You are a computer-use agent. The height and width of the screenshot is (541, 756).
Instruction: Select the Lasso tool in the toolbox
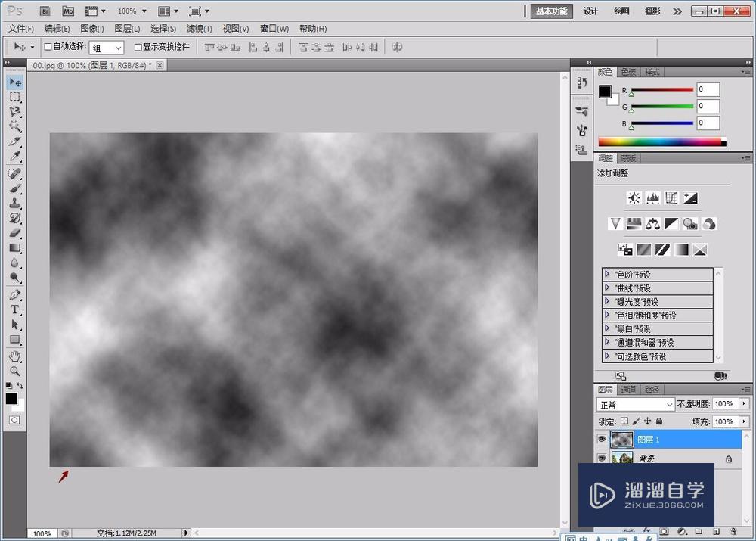[x=14, y=112]
